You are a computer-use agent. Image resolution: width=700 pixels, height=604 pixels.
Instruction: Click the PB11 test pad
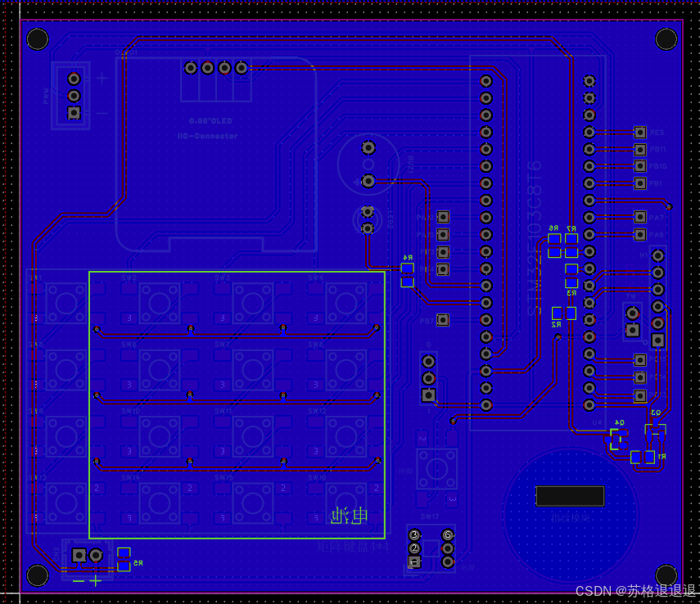[x=640, y=149]
